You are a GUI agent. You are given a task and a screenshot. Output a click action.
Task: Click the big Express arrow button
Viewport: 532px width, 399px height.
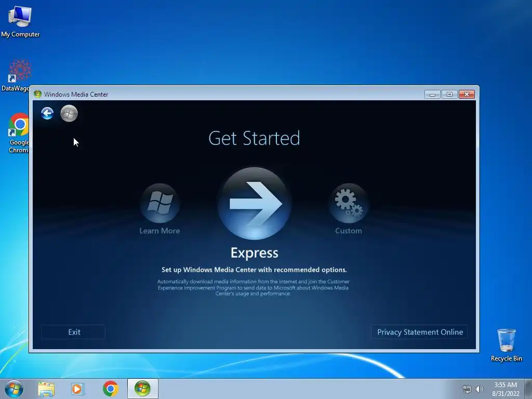pos(255,203)
